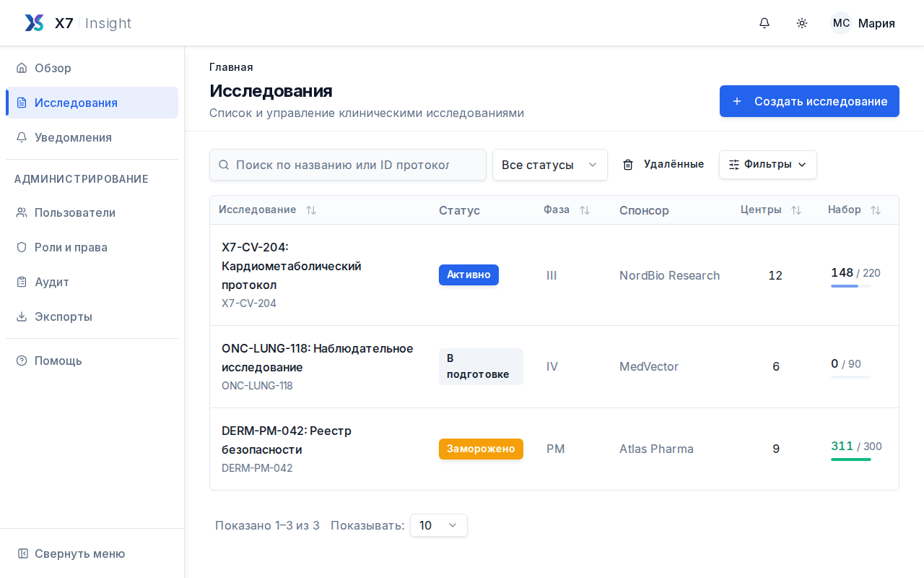Click the bell icon next to Уведомления in sidebar
Screen dimensions: 924x578
click(x=22, y=137)
